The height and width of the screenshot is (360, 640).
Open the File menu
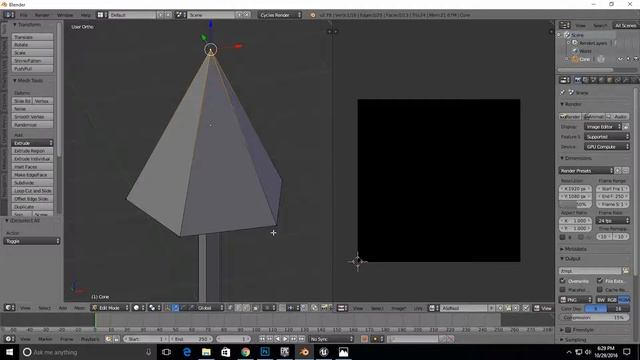tap(24, 15)
